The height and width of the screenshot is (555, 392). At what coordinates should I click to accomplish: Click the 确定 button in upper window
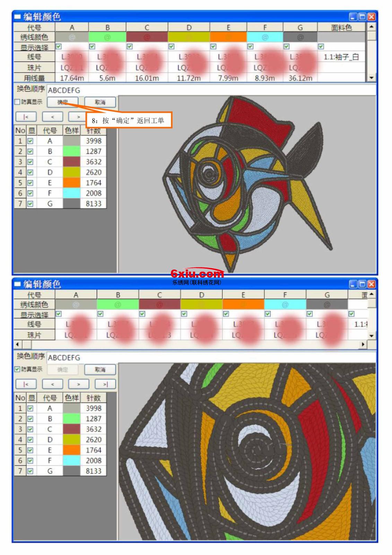tap(63, 102)
